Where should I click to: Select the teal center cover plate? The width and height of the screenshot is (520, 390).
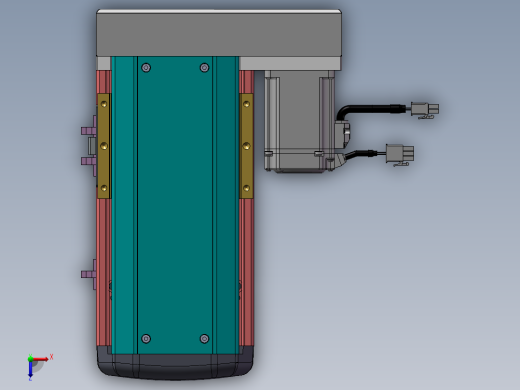(175, 205)
